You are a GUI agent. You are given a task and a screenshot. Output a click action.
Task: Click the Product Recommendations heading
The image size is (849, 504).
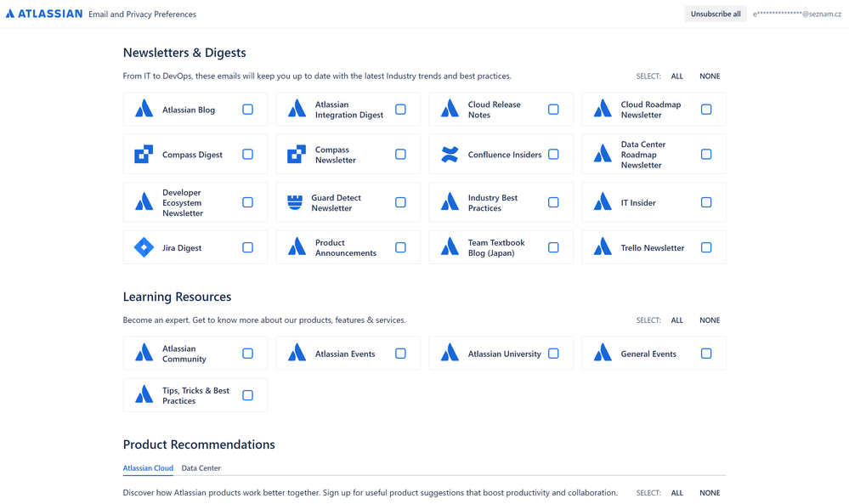199,445
